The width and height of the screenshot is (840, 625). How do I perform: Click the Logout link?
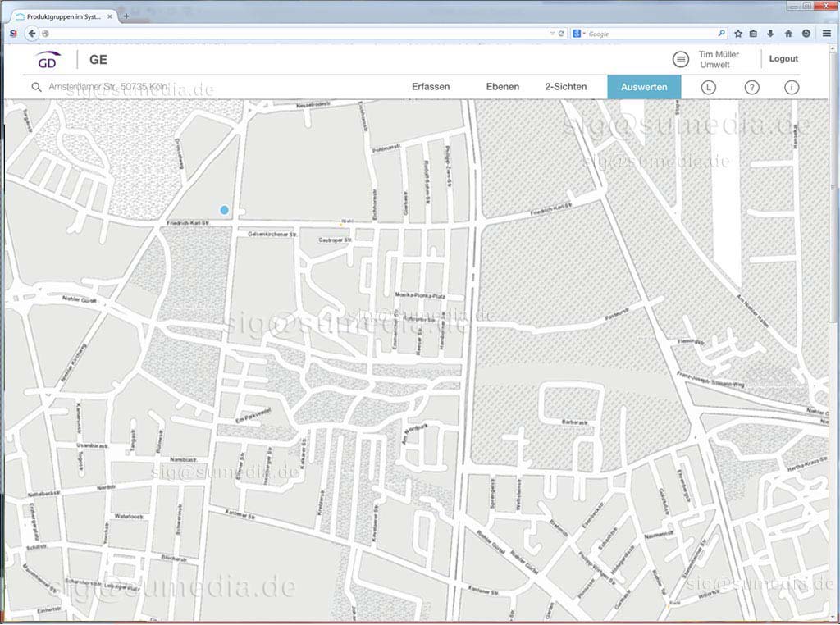click(x=783, y=59)
